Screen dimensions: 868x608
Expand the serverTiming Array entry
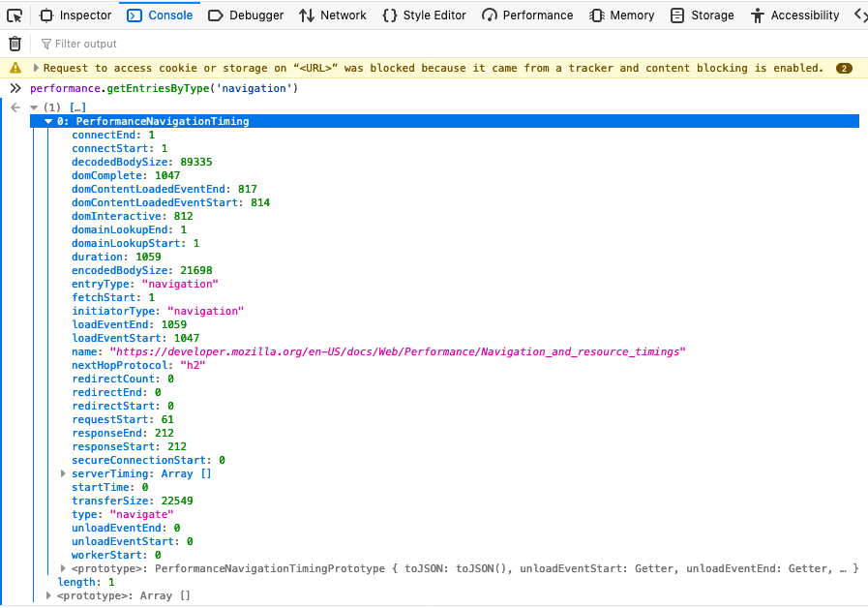(x=63, y=473)
